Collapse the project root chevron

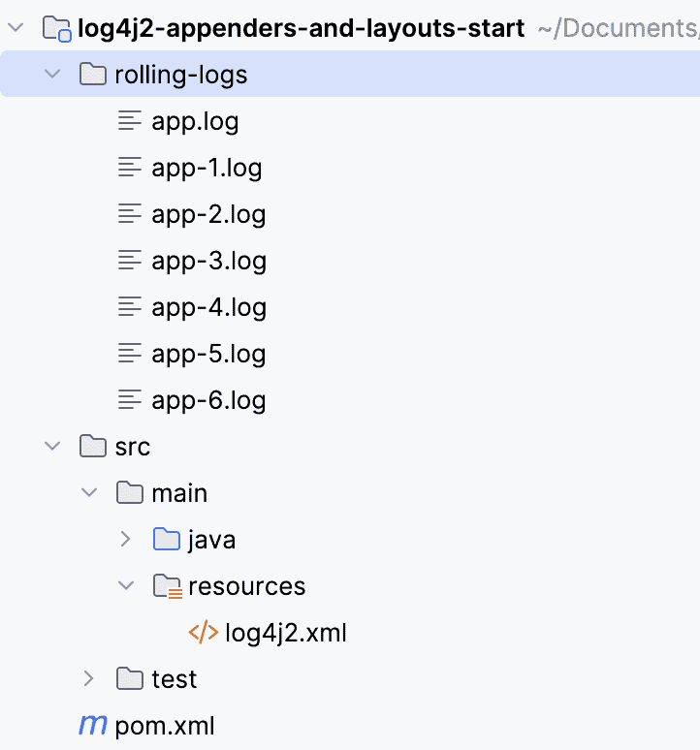tap(16, 28)
